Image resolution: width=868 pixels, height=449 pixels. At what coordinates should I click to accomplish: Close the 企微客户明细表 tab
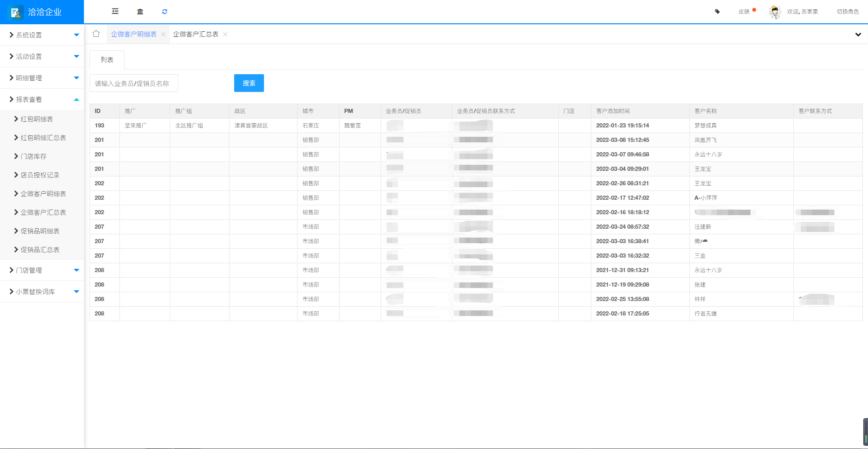(163, 34)
